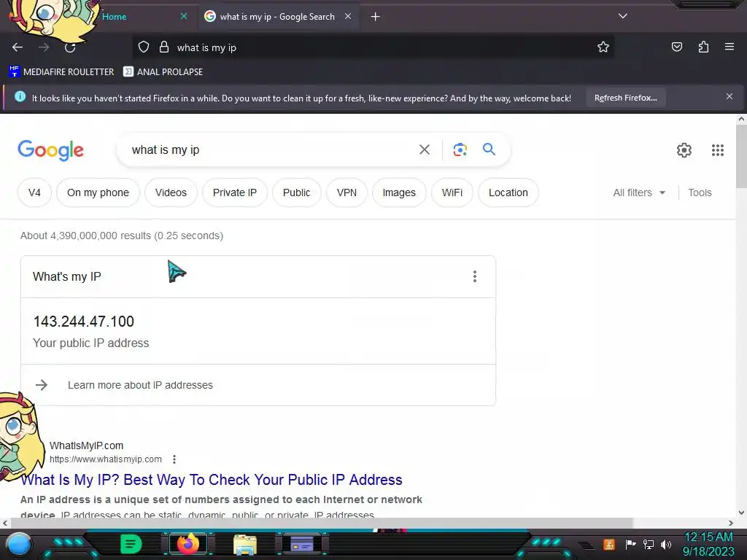
Task: Select the Location filter chip
Action: pos(508,192)
